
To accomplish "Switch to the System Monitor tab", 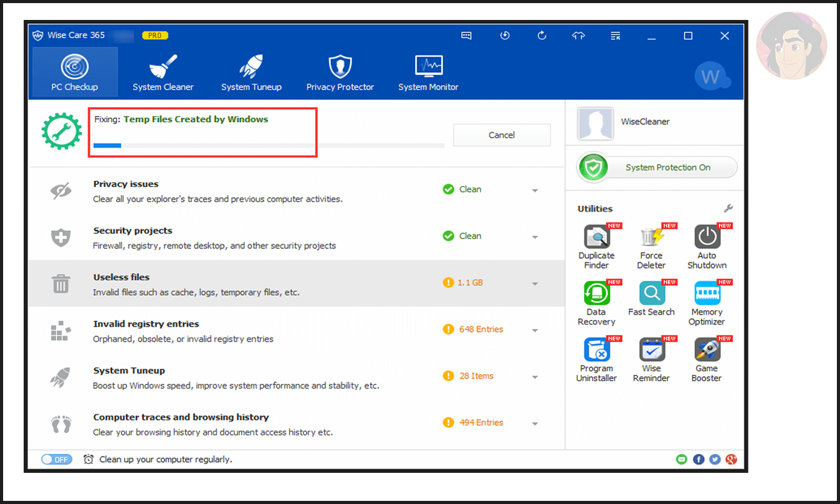I will click(428, 72).
